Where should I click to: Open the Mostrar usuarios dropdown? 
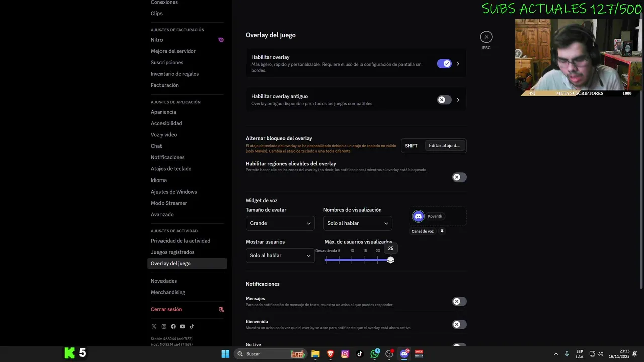pos(280,256)
